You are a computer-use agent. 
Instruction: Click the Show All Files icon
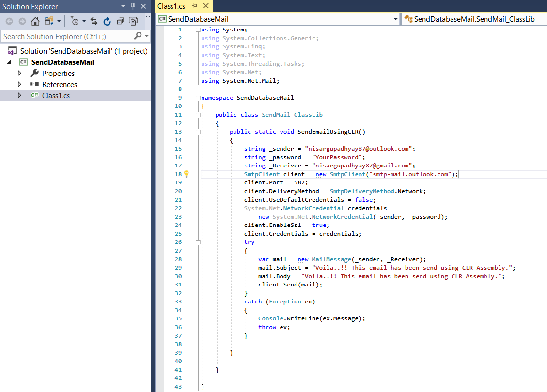133,21
